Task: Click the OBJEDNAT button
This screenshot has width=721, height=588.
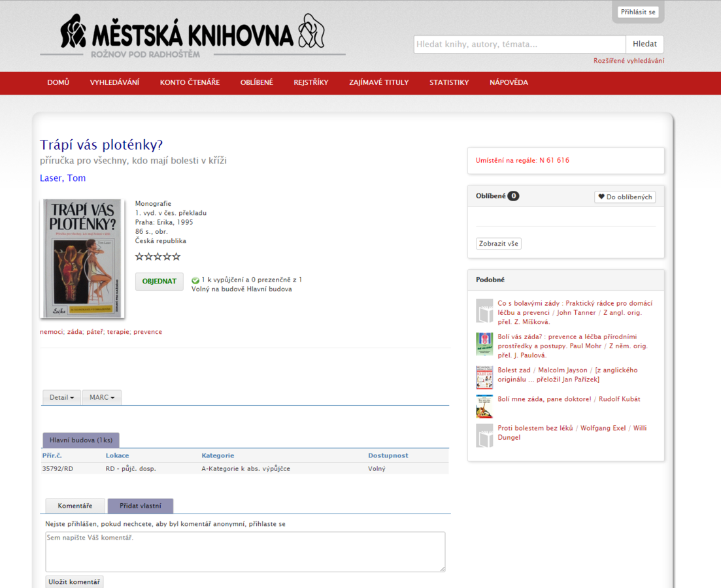Action: coord(159,282)
